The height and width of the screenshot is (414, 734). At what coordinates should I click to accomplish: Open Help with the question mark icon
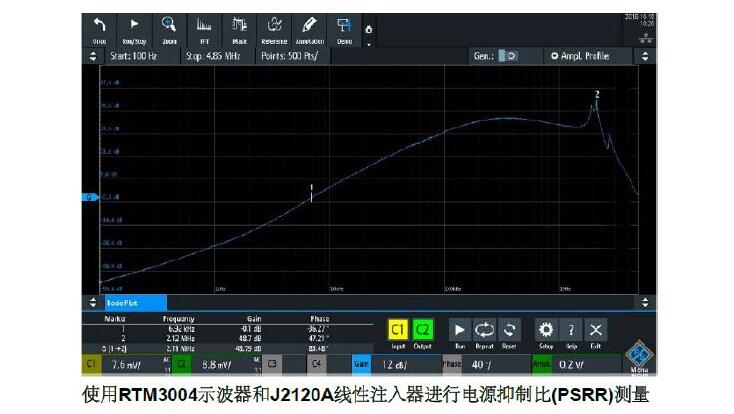coord(571,330)
